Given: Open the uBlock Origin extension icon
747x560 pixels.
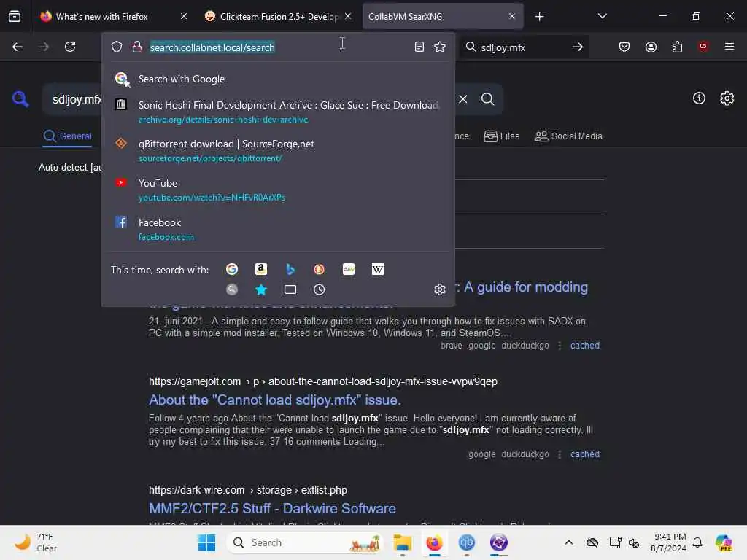Looking at the screenshot, I should click(703, 46).
